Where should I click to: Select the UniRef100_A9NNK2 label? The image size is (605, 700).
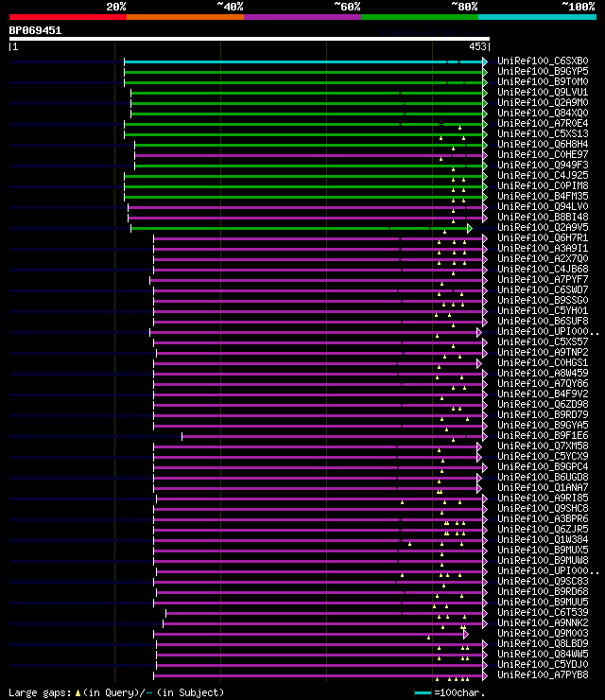point(543,622)
